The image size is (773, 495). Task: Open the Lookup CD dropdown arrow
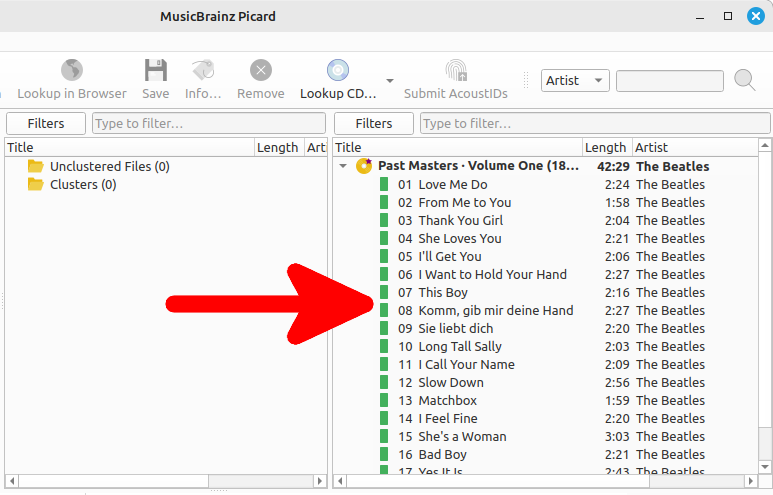(389, 80)
